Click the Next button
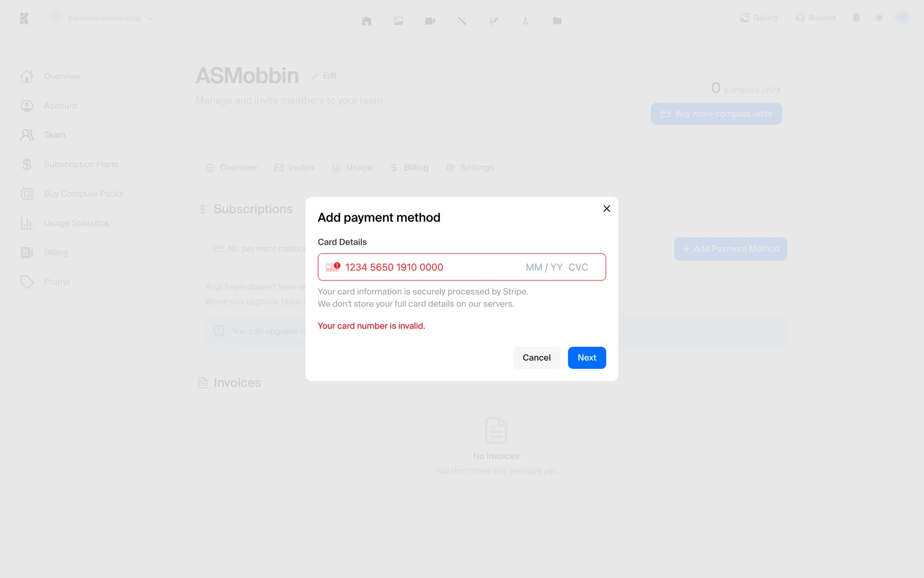The height and width of the screenshot is (578, 924). point(587,358)
